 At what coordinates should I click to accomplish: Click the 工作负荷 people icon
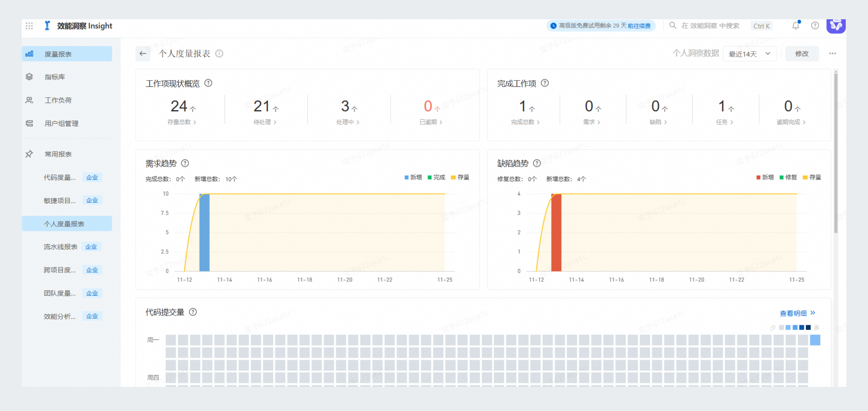29,100
